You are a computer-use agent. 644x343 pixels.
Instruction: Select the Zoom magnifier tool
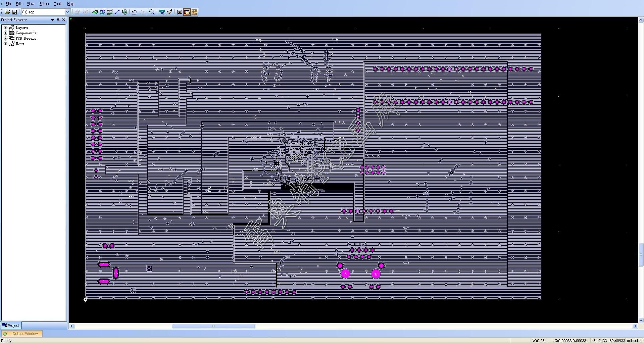pos(152,12)
